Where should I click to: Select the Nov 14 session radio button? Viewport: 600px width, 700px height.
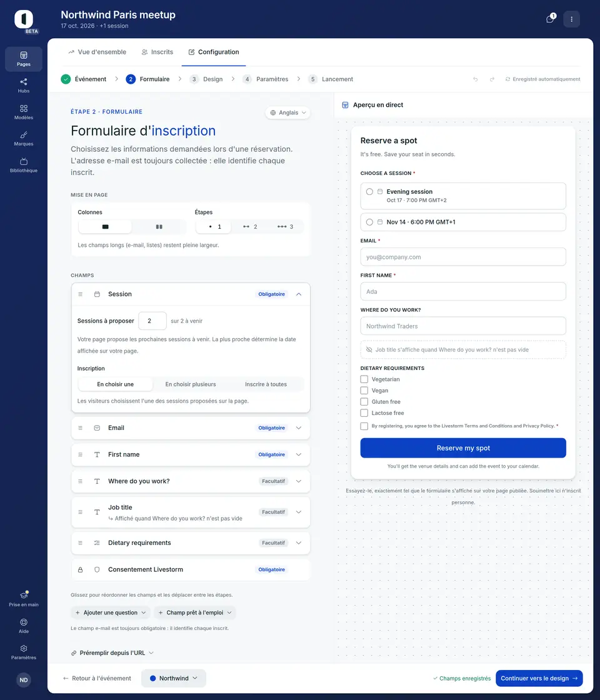pyautogui.click(x=369, y=222)
